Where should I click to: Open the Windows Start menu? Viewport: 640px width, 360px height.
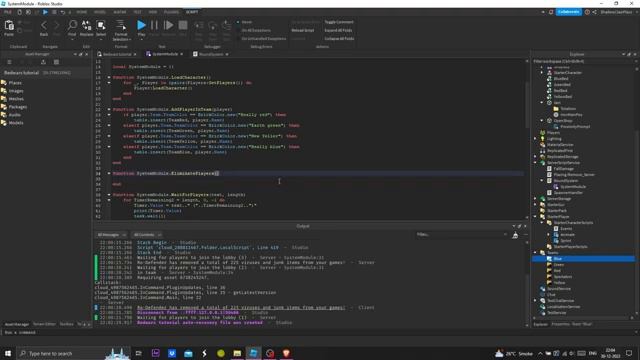tap(8, 353)
